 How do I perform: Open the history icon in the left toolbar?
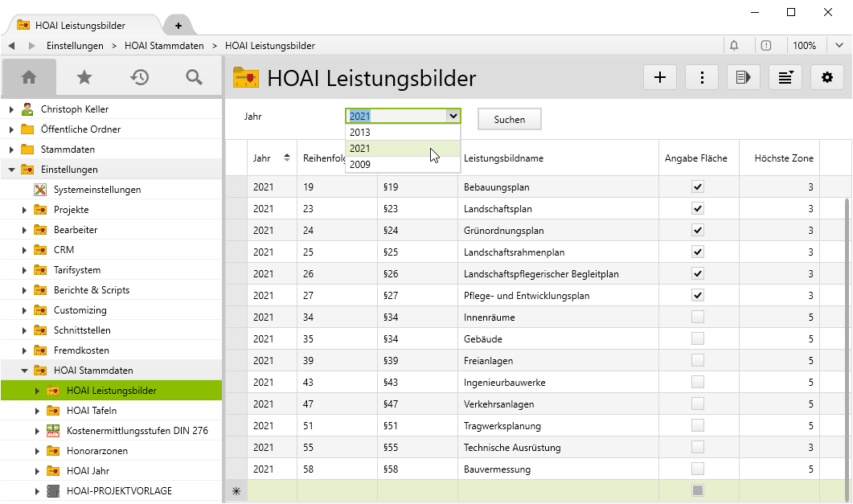[139, 77]
